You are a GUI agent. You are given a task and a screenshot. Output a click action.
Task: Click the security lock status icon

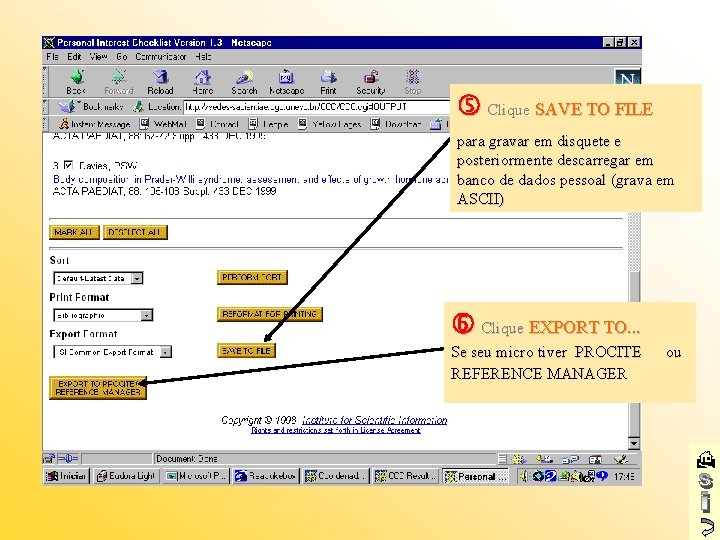point(49,458)
